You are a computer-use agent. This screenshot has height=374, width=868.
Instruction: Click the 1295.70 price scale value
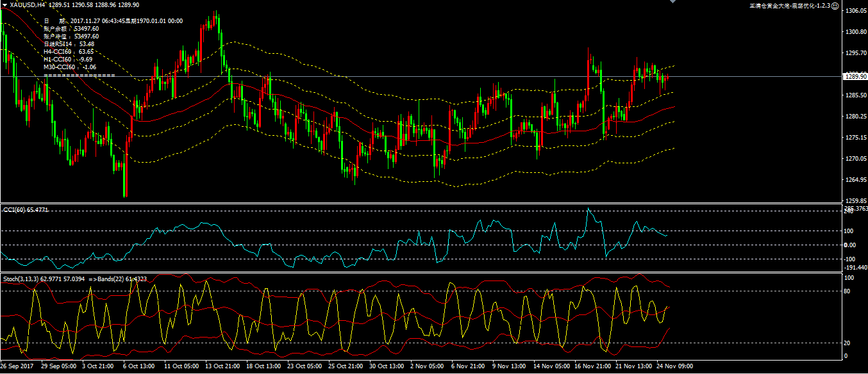pos(856,53)
